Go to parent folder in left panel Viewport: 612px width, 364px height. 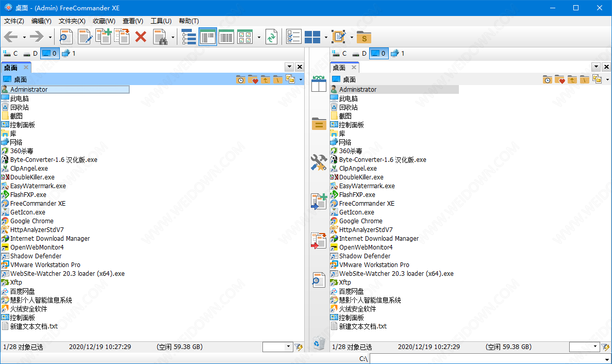pyautogui.click(x=266, y=79)
